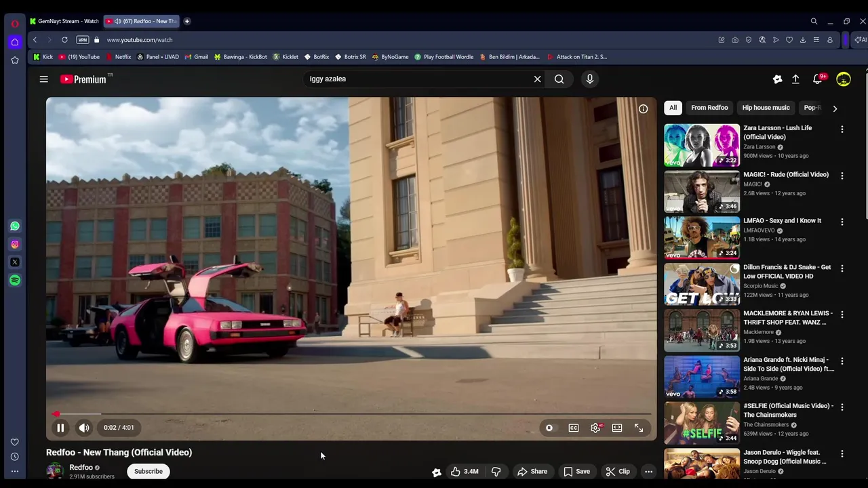Click the Opera menu logo

15,23
